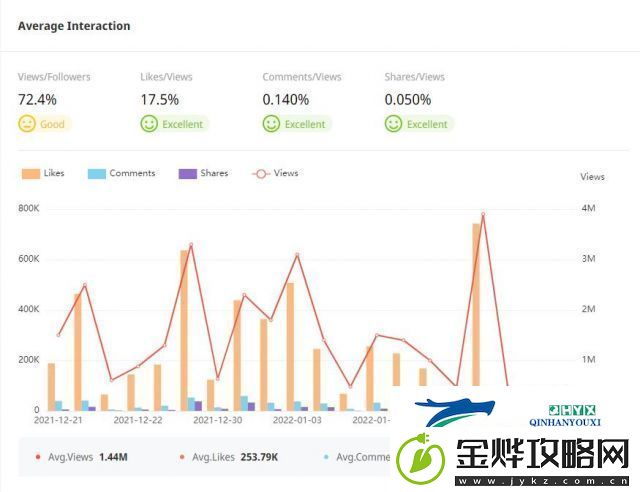This screenshot has width=640, height=492.
Task: Click the Views peak point near 3M
Action: point(297,255)
